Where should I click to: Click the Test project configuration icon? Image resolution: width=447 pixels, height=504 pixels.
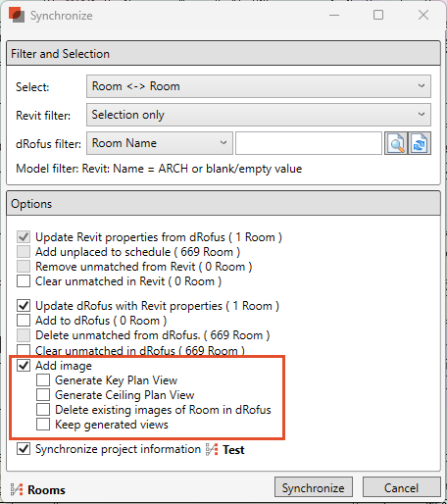tap(212, 449)
